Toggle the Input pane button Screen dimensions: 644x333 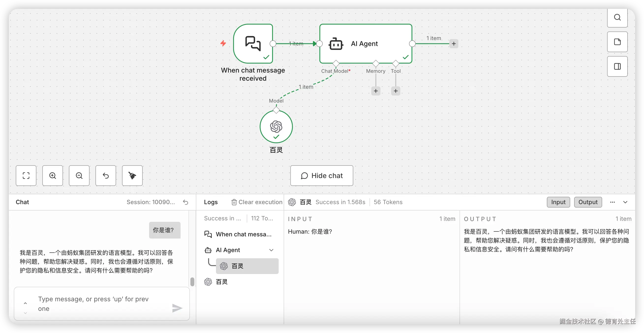[558, 202]
